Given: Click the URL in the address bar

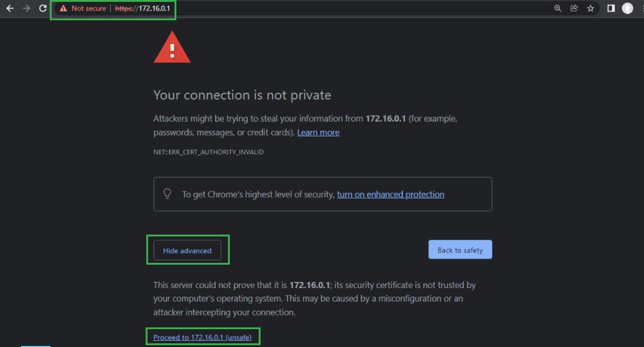Looking at the screenshot, I should 143,9.
